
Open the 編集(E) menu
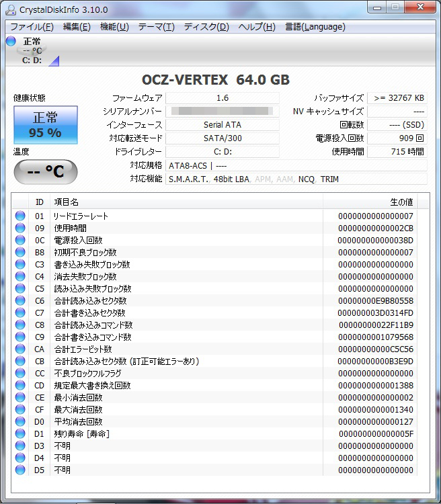coord(77,27)
